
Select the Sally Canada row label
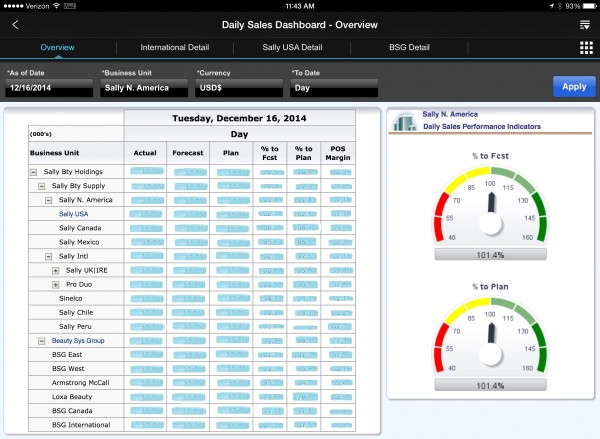pyautogui.click(x=80, y=228)
